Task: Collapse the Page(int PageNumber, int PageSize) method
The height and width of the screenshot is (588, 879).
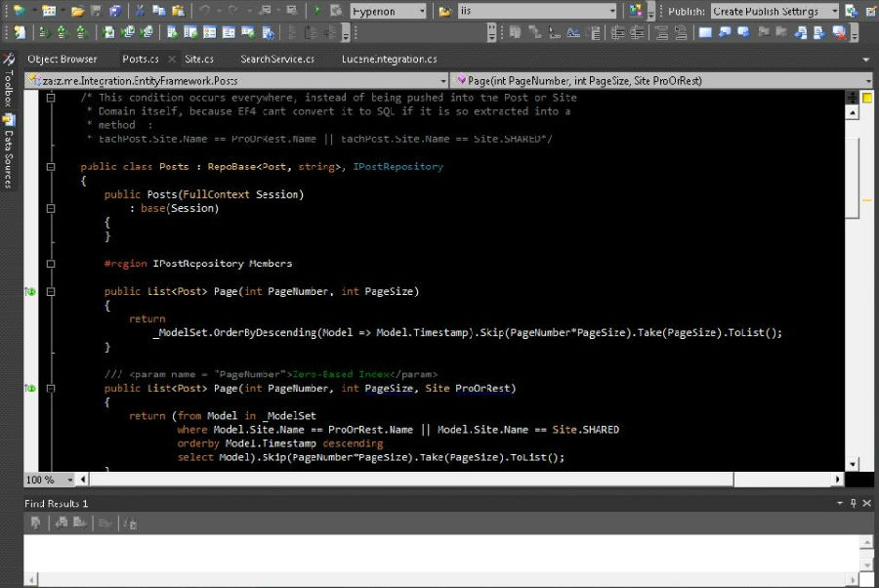Action: pos(51,291)
